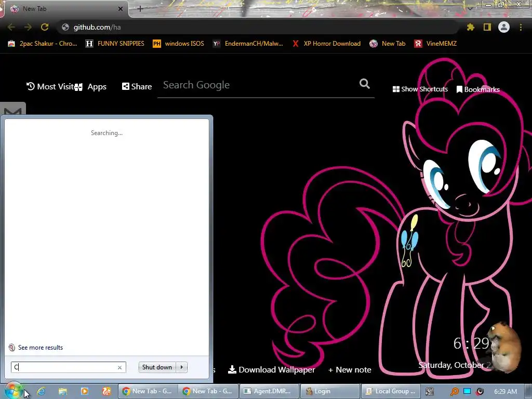
Task: Go forward to next page
Action: tap(28, 27)
